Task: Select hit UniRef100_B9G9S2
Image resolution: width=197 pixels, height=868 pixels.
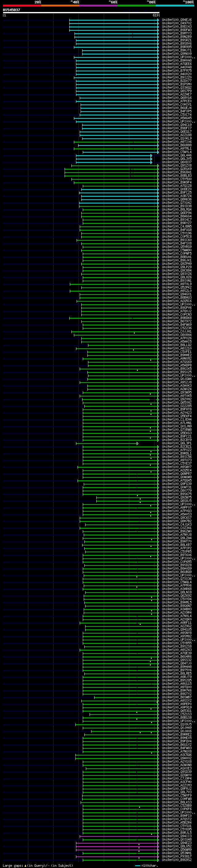Action: click(x=176, y=860)
